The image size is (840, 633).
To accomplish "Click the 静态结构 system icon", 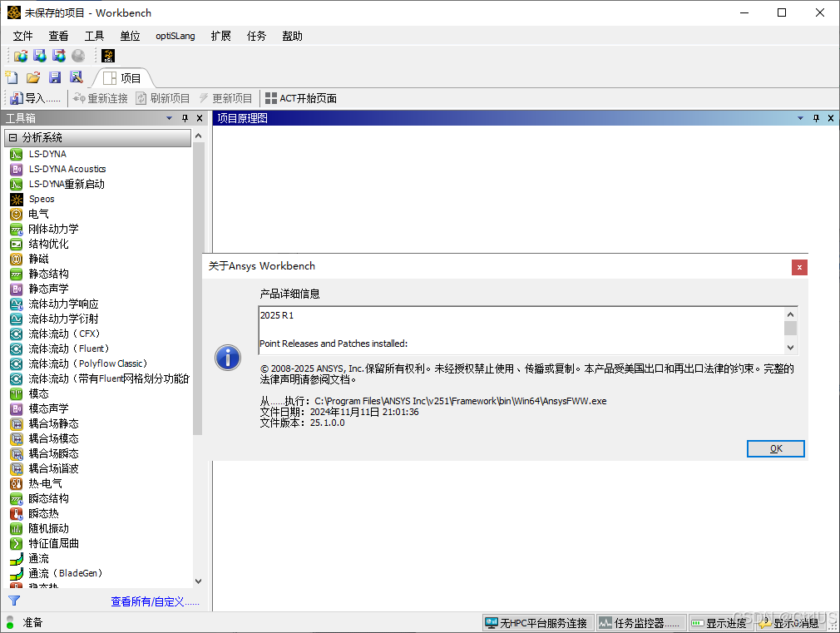I will pyautogui.click(x=17, y=274).
